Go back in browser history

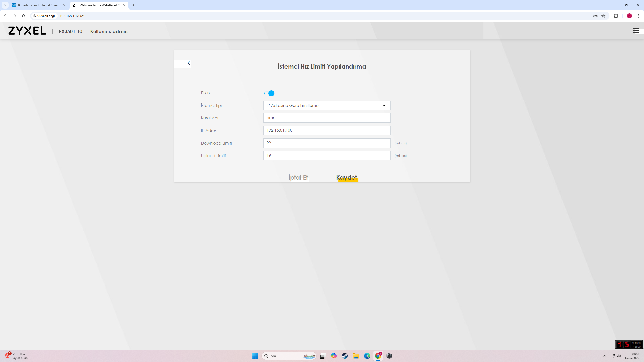[6, 16]
